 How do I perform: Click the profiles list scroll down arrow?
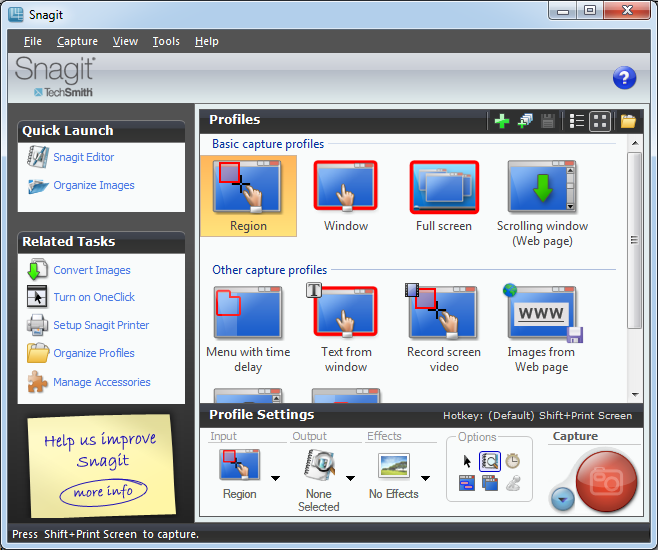(635, 394)
